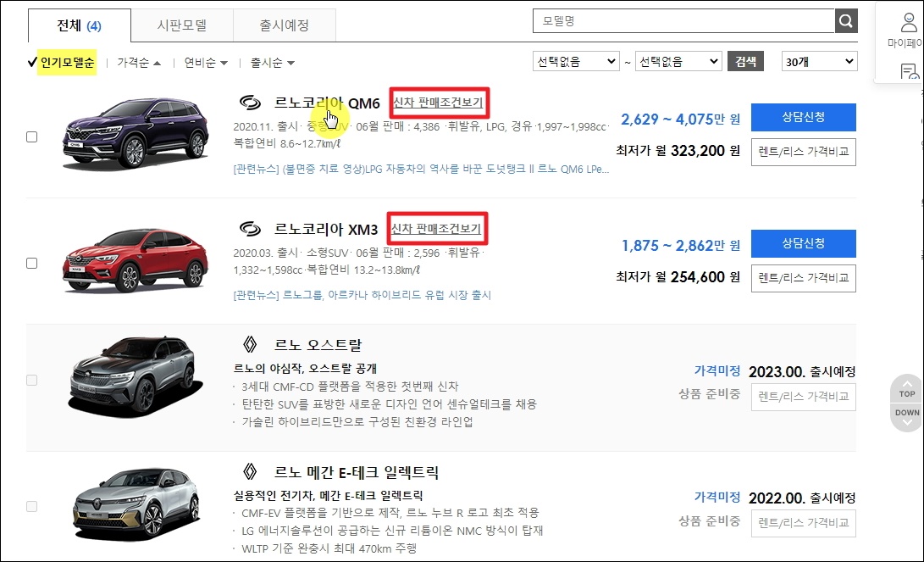Tick the checkbox for 르노 오스트랄
Screen dimensions: 924x562
32,381
